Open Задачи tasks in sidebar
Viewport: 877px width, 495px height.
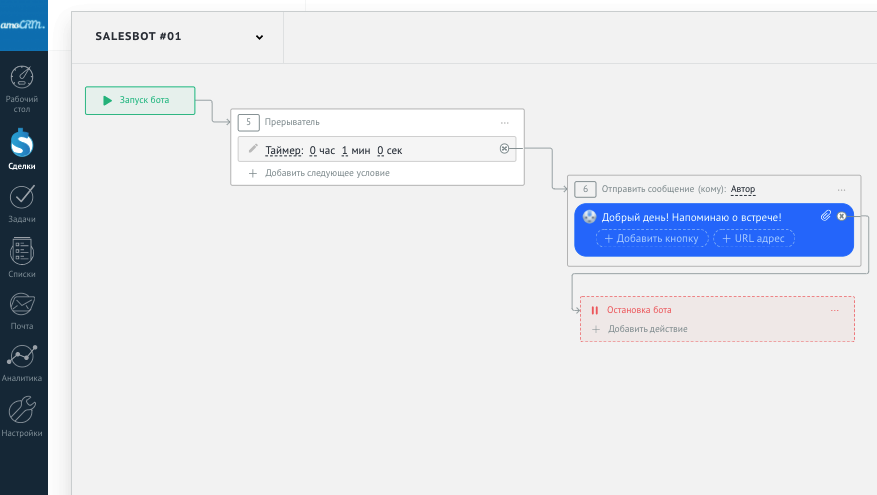23,201
